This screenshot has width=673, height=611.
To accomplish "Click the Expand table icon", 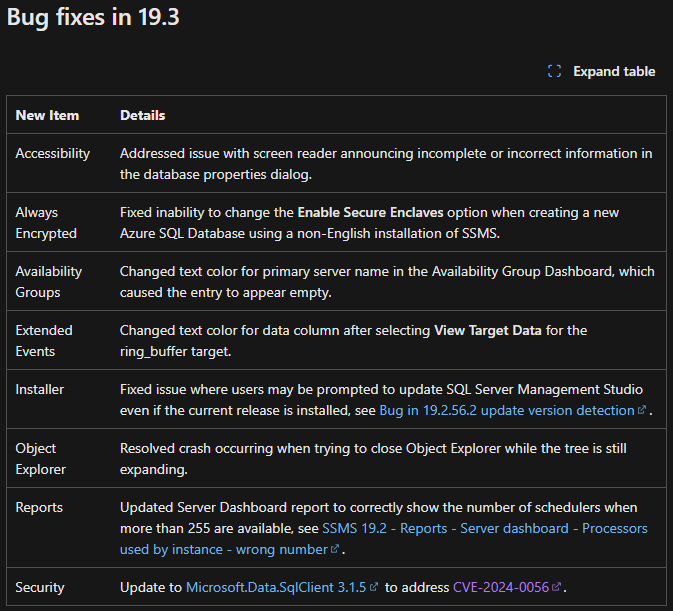I will pyautogui.click(x=555, y=71).
